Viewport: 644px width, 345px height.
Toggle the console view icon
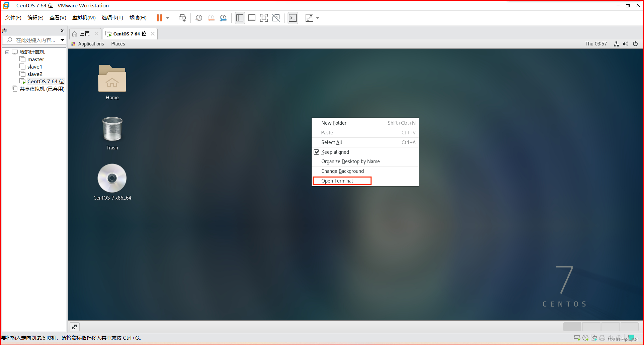pos(293,18)
